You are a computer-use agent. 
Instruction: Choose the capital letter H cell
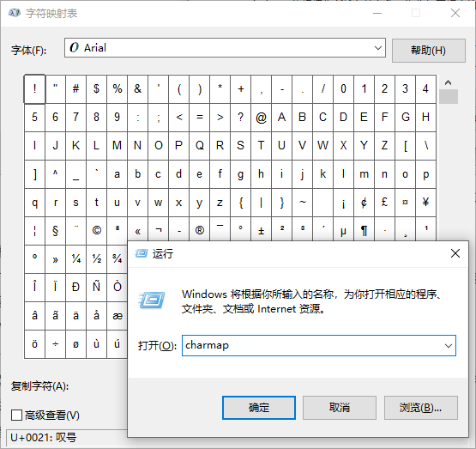coord(426,118)
